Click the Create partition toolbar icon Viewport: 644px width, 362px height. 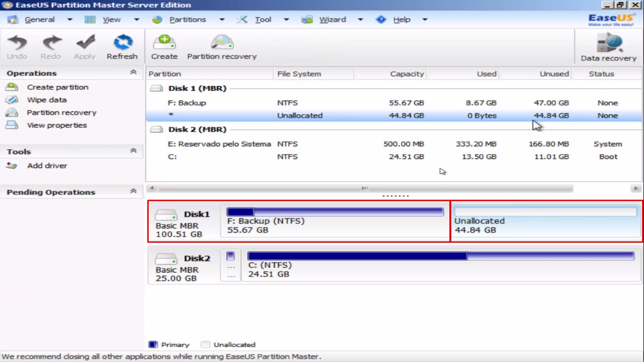coord(164,42)
